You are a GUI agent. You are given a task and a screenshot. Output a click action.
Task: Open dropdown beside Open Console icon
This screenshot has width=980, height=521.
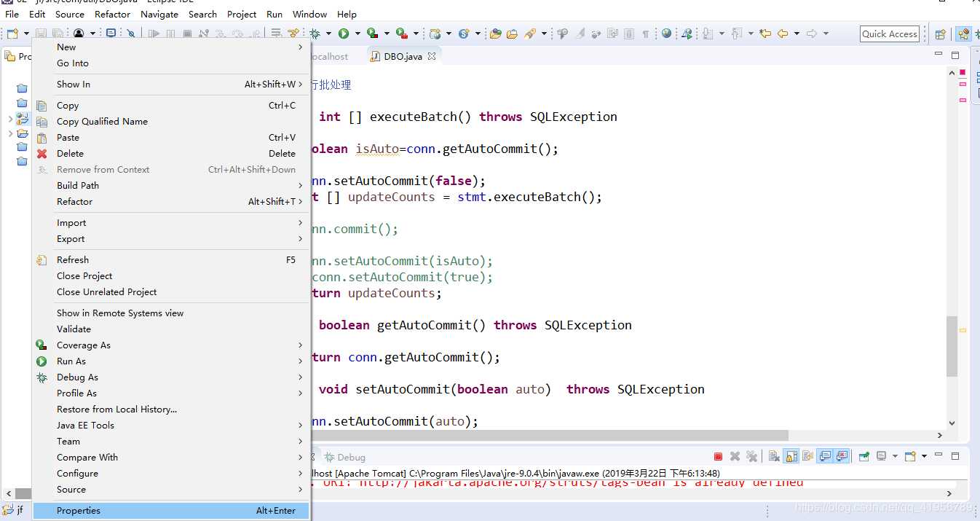[924, 457]
